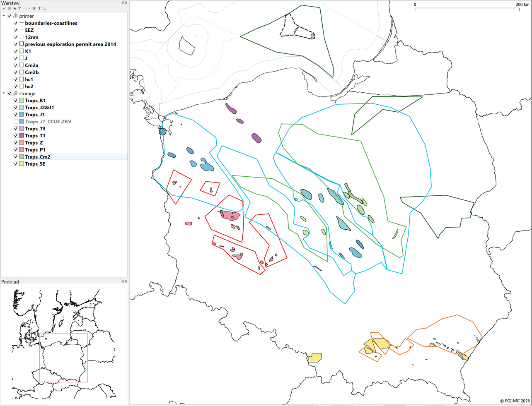Click the Collapse All layers icon
The image size is (532, 406).
[39, 8]
